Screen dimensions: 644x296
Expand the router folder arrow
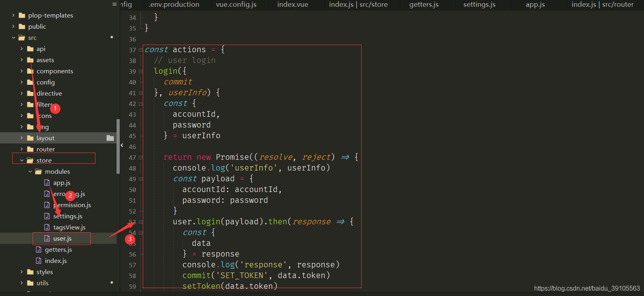click(21, 149)
